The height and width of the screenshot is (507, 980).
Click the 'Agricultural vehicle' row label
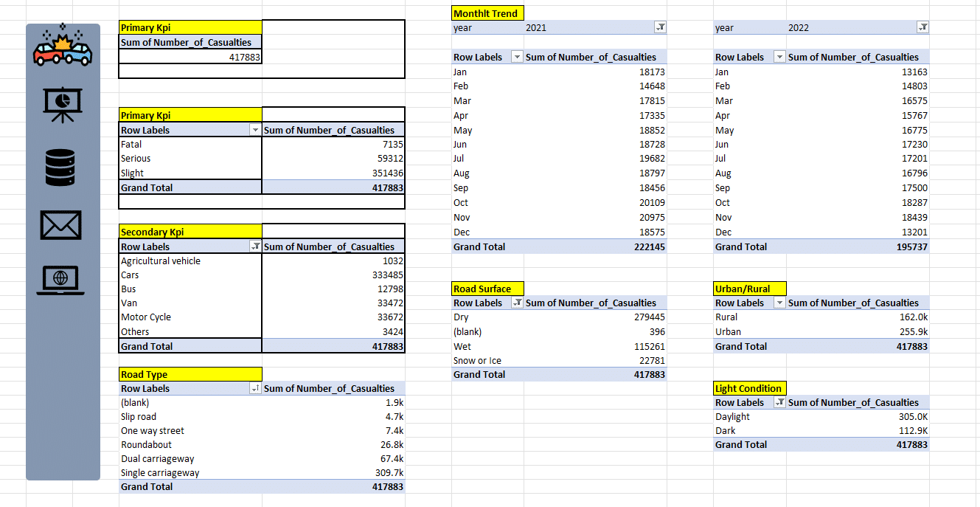pyautogui.click(x=161, y=261)
